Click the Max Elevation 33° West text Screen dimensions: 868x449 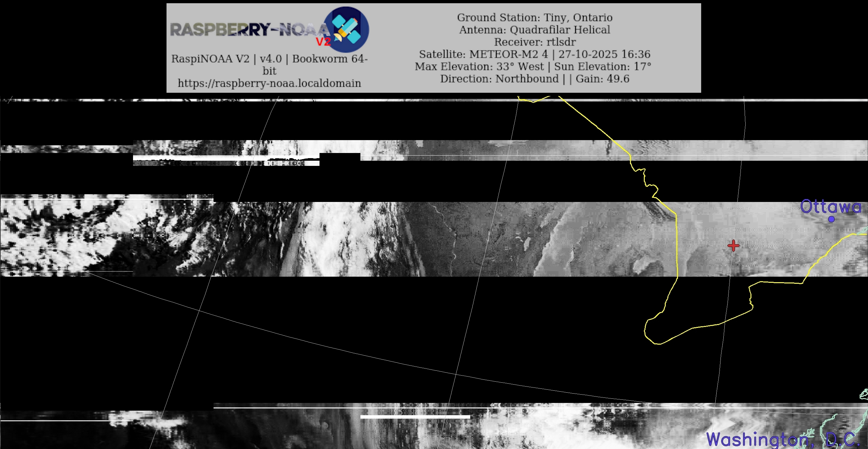click(x=479, y=67)
